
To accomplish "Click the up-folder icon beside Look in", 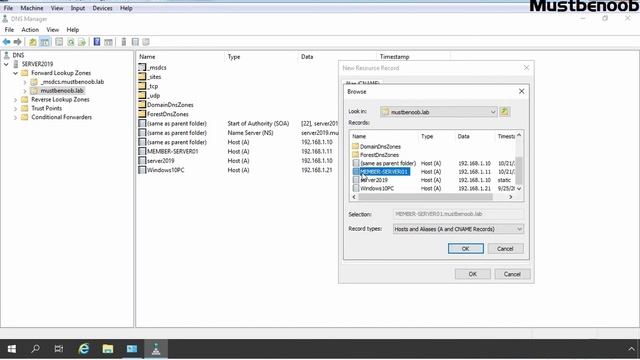I will (x=504, y=111).
